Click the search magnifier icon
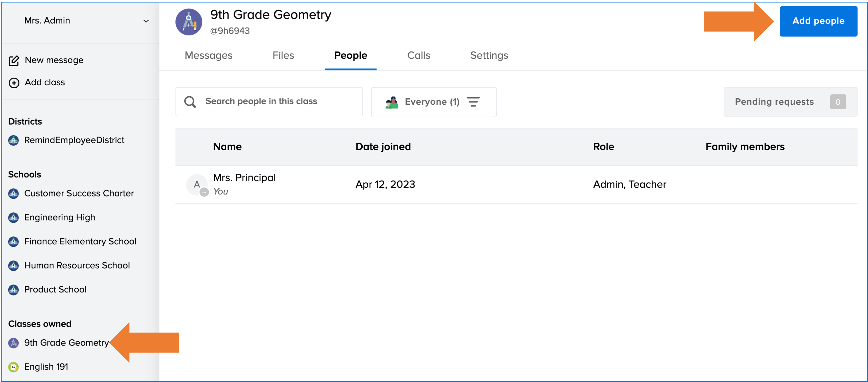This screenshot has height=382, width=868. click(x=190, y=102)
